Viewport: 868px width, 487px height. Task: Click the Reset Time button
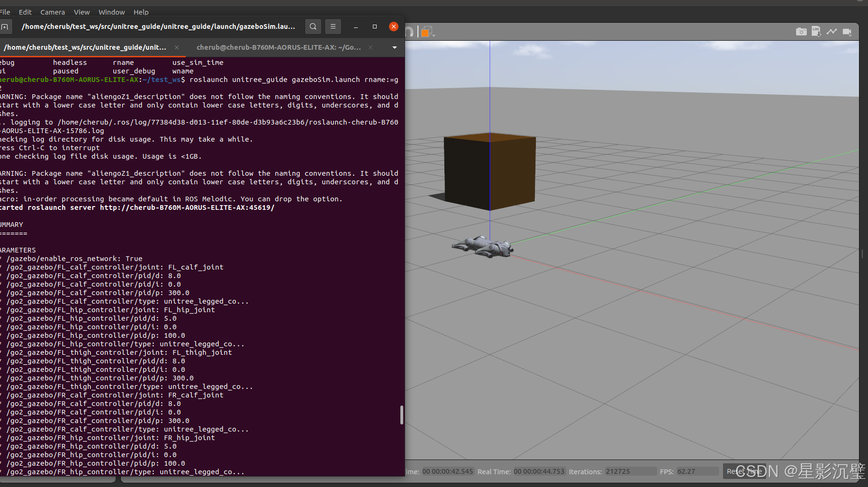744,471
